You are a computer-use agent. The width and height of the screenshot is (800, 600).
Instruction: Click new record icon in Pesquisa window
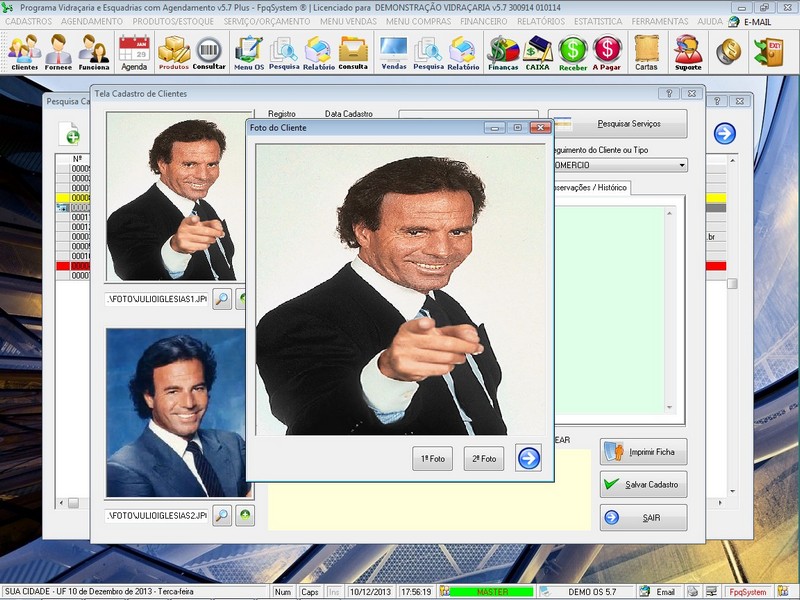[x=70, y=134]
